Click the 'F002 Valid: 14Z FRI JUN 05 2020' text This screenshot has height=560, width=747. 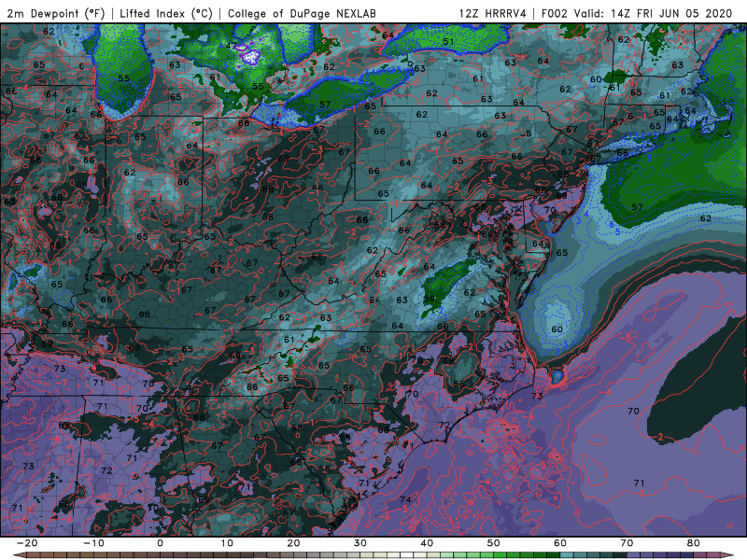[637, 13]
